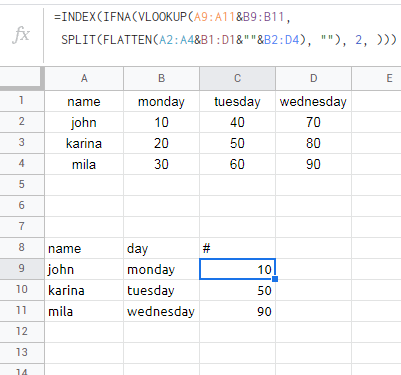Click cell A11 containing 'mila'

tap(84, 311)
